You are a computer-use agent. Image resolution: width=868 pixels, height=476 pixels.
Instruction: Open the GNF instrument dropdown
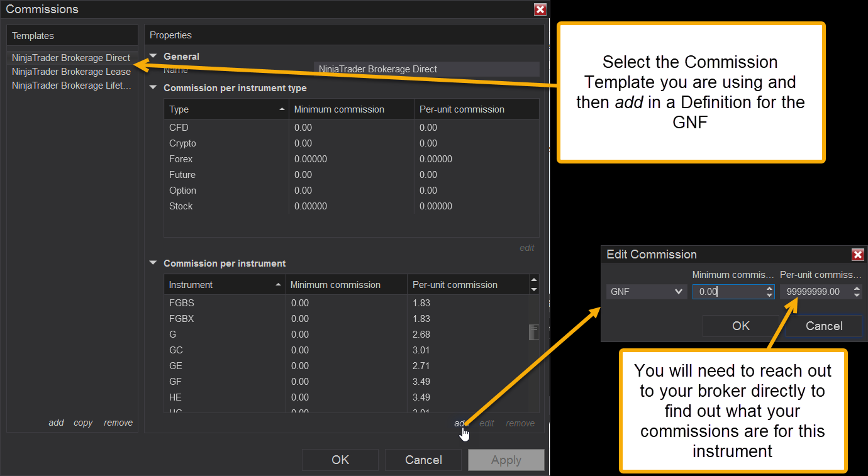tap(647, 292)
